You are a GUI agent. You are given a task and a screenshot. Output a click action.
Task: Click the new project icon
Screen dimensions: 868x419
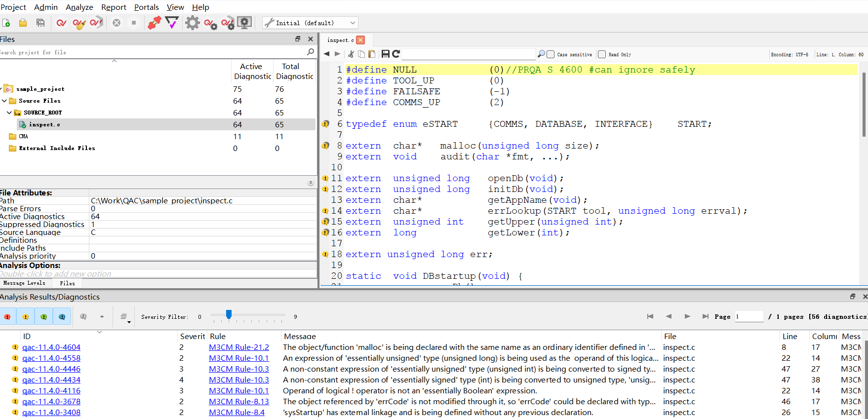pyautogui.click(x=6, y=23)
